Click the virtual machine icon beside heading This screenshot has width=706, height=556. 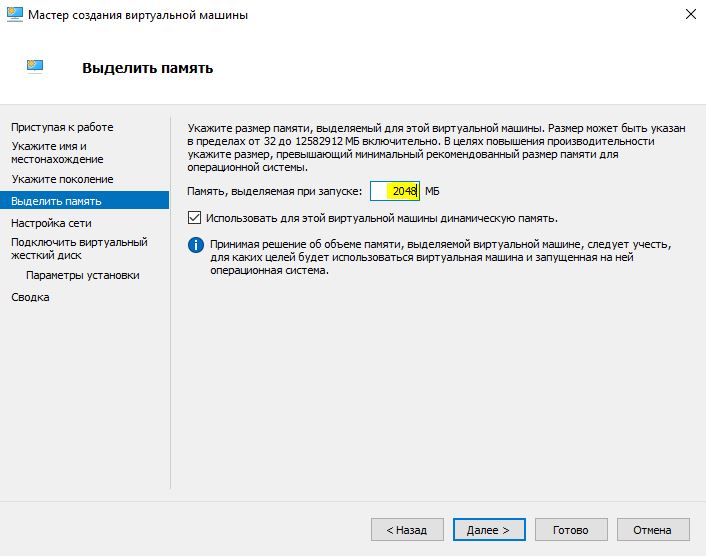point(35,67)
